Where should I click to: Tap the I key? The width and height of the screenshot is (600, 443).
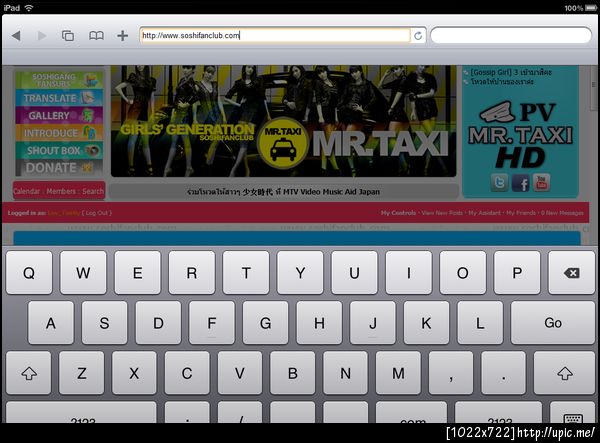(409, 273)
